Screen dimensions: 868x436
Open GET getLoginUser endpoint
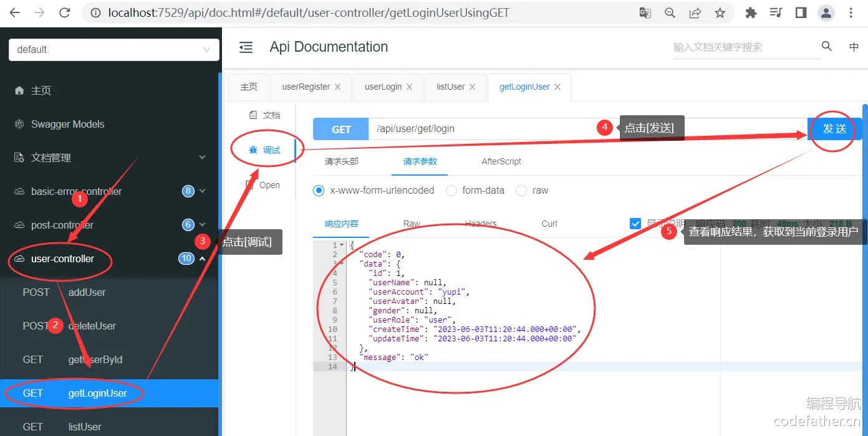pyautogui.click(x=109, y=393)
